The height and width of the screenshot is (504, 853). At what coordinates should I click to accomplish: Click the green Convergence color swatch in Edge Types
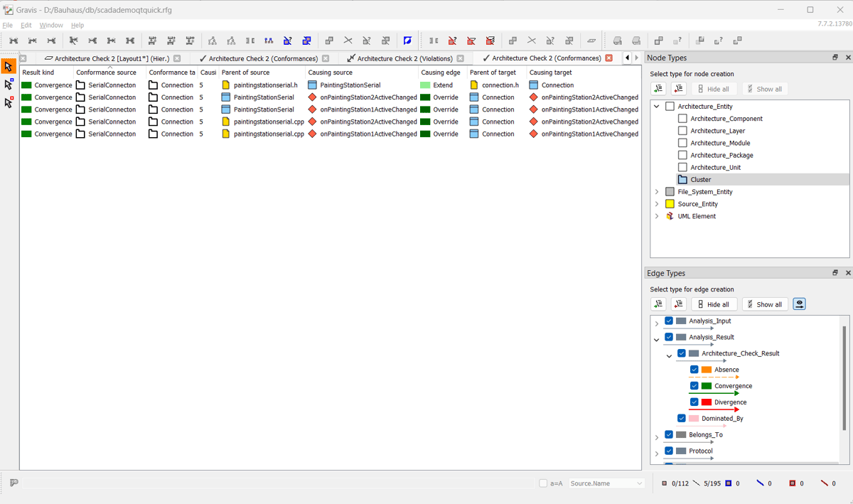tap(706, 386)
